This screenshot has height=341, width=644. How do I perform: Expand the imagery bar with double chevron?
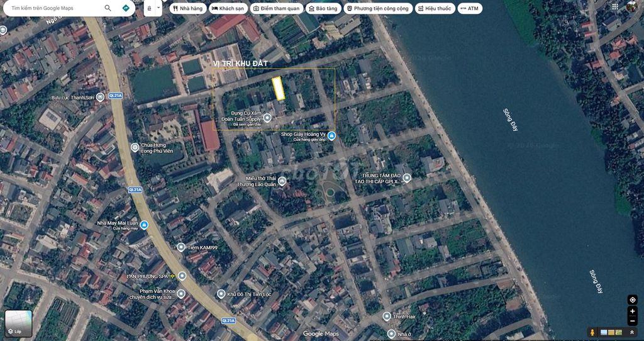(631, 332)
